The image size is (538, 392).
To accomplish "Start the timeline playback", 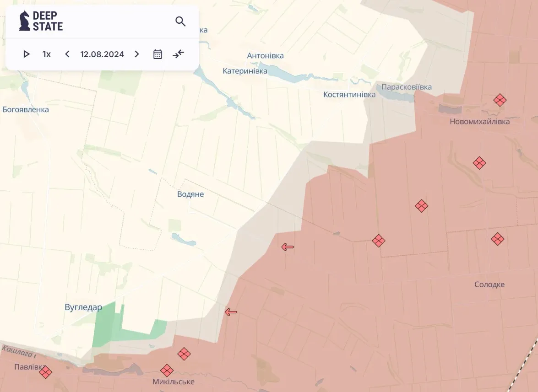I will (x=27, y=54).
